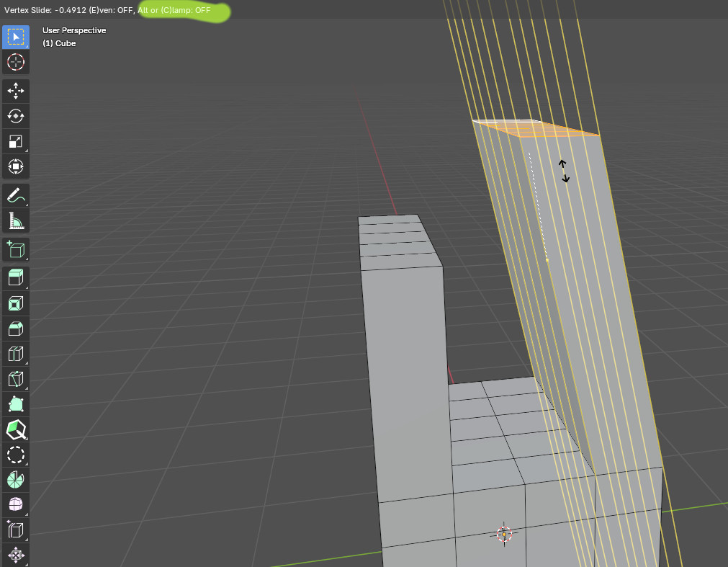Viewport: 728px width, 567px height.
Task: Click the 'User Perspective' viewport label
Action: [74, 30]
